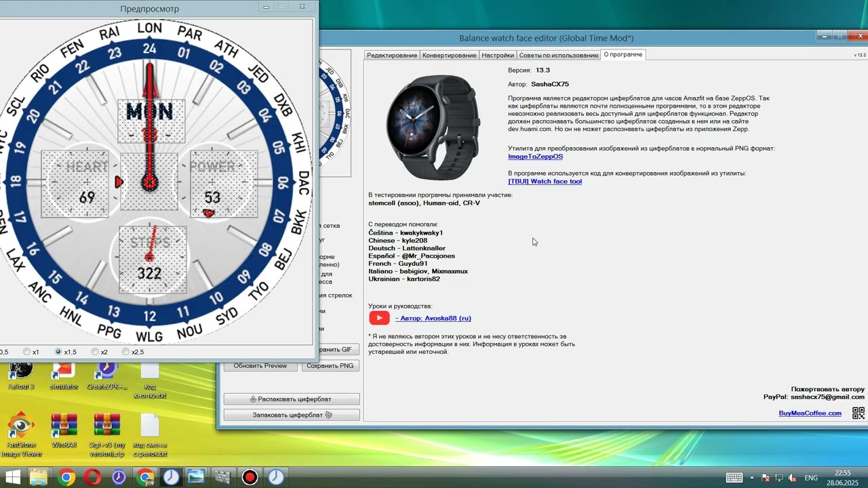Open Chrome with profile avatar on taskbar
The image size is (868, 488).
click(x=145, y=477)
